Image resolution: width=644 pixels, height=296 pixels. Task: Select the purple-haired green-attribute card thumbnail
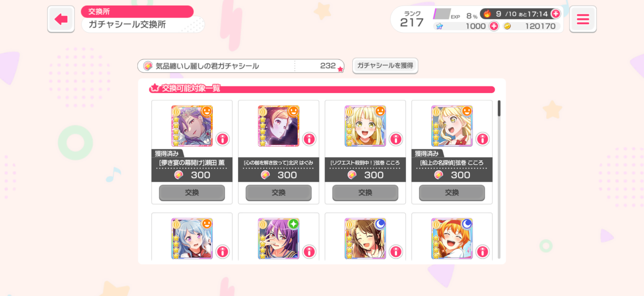click(x=278, y=238)
